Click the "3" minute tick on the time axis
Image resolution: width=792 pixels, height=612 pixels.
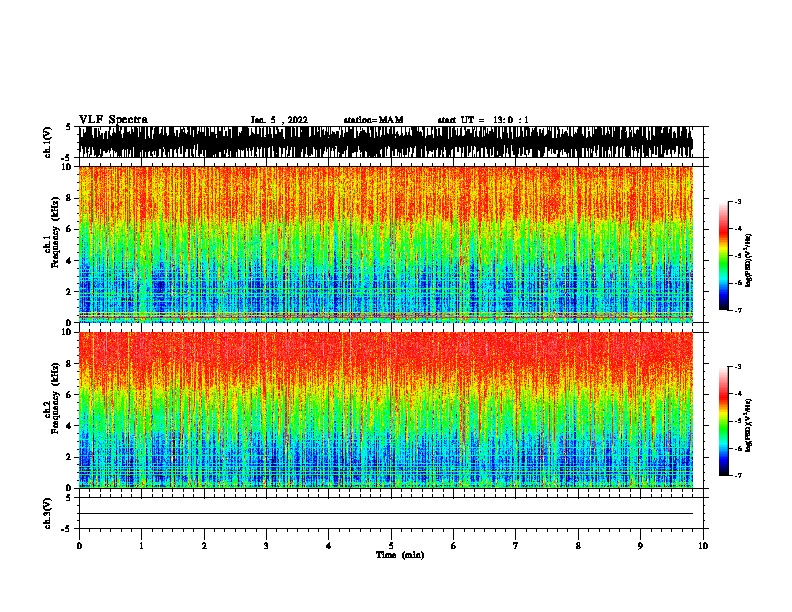click(266, 546)
